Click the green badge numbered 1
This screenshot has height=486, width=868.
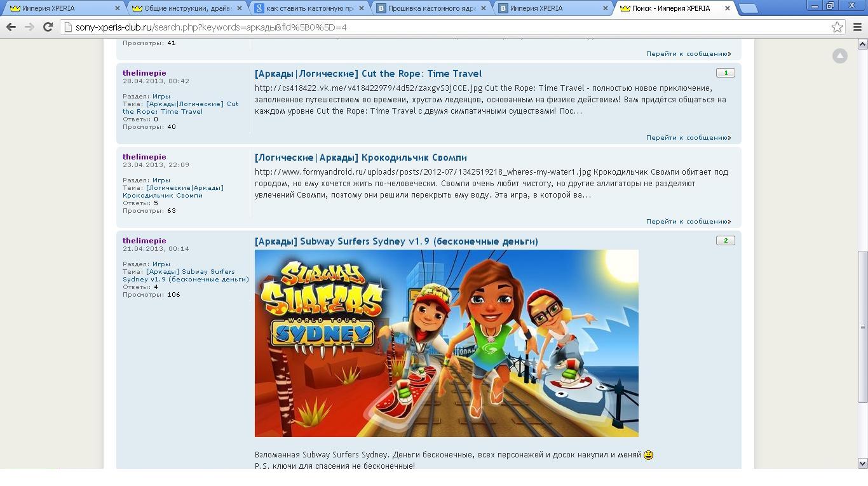(x=725, y=73)
